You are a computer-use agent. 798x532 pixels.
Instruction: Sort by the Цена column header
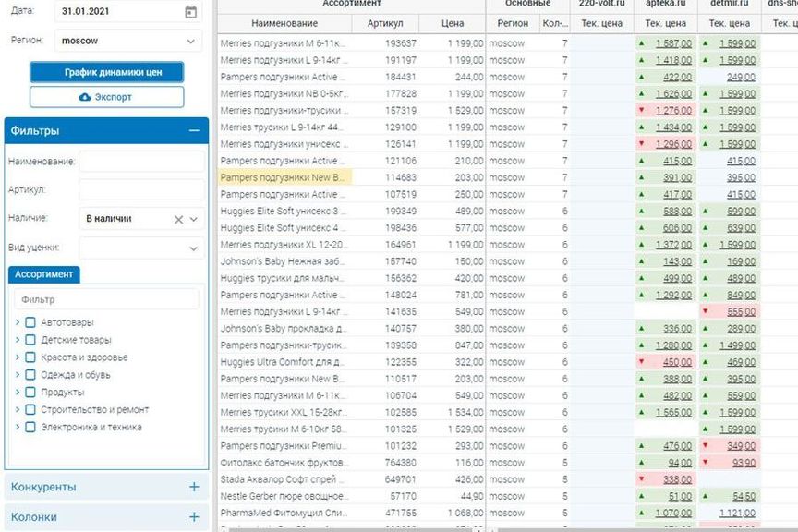point(453,23)
